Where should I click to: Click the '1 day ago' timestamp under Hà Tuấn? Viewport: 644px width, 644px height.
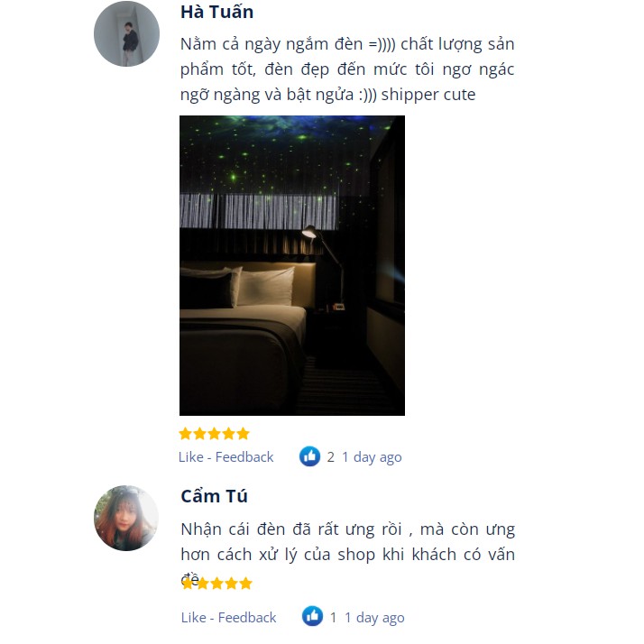point(373,457)
